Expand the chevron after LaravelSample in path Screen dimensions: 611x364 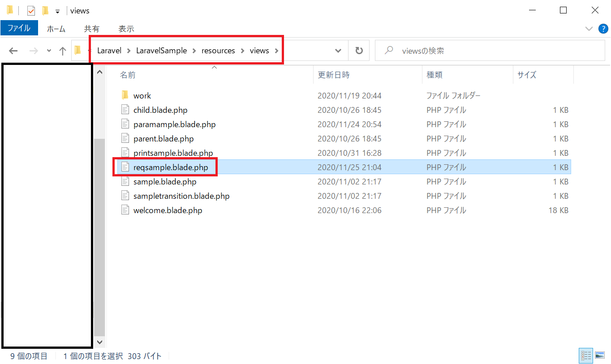pyautogui.click(x=194, y=51)
